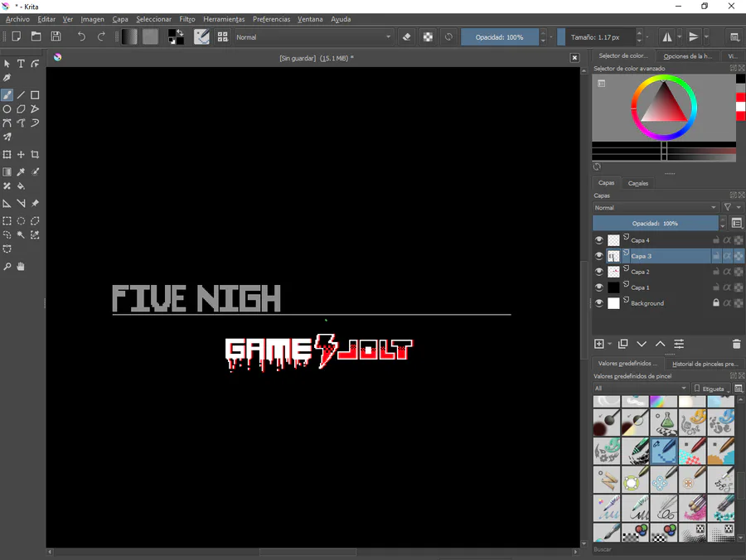The width and height of the screenshot is (746, 560).
Task: Select the Gradient tool
Action: point(7,171)
